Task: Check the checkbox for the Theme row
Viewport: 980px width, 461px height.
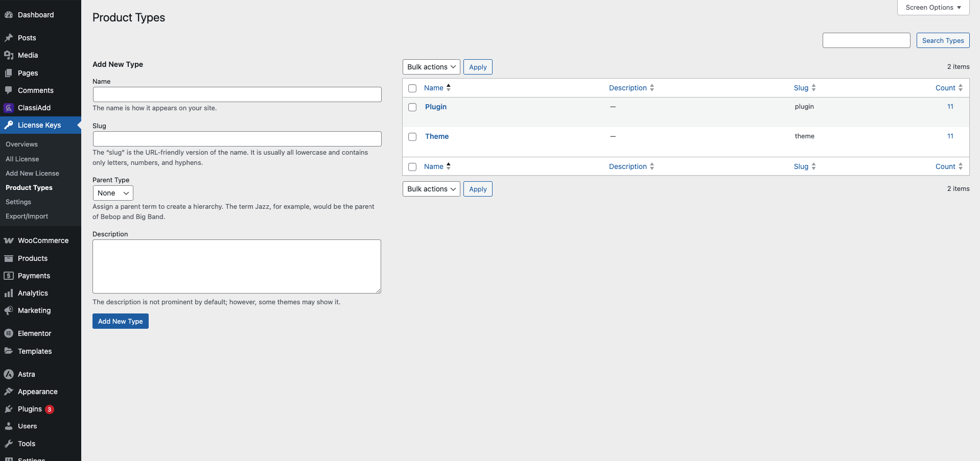Action: [x=412, y=137]
